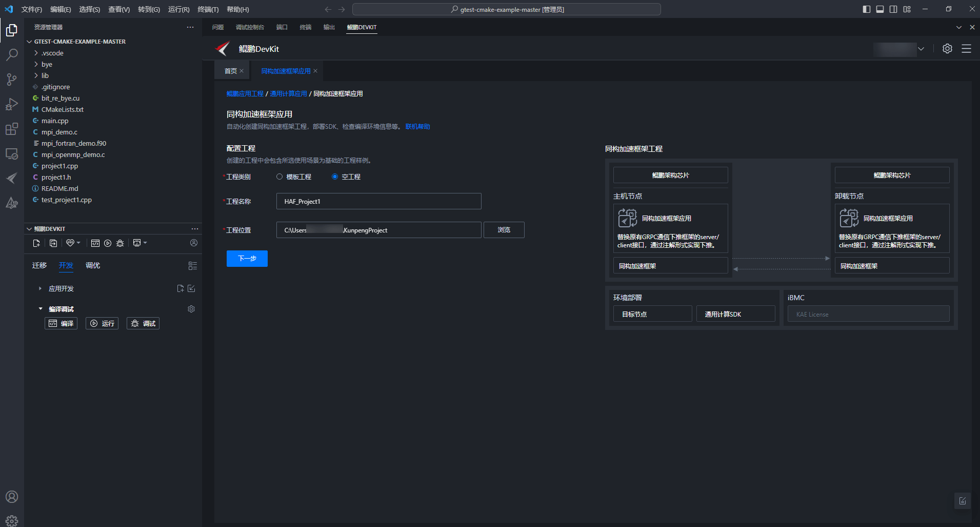Collapse the 编译调试 tree node
The height and width of the screenshot is (527, 980).
40,309
